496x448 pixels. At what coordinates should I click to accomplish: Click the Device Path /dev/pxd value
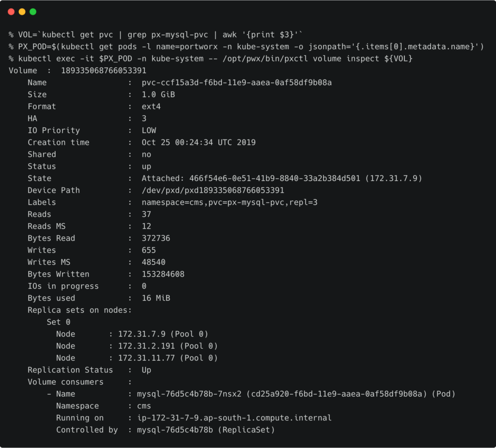point(213,190)
